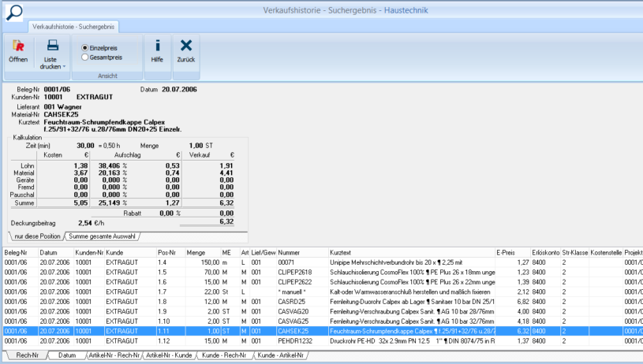
Task: Select the Einzelpreis radio button
Action: click(x=85, y=48)
